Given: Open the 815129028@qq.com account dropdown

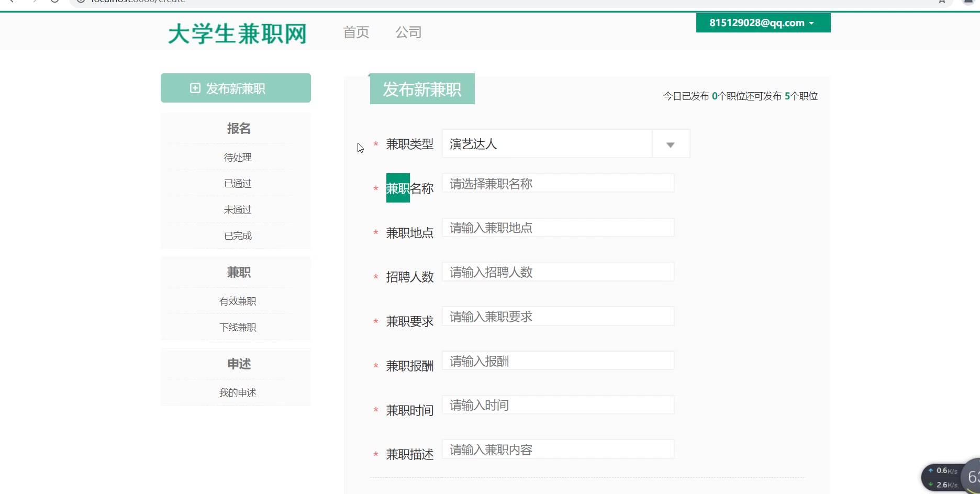Looking at the screenshot, I should (763, 23).
